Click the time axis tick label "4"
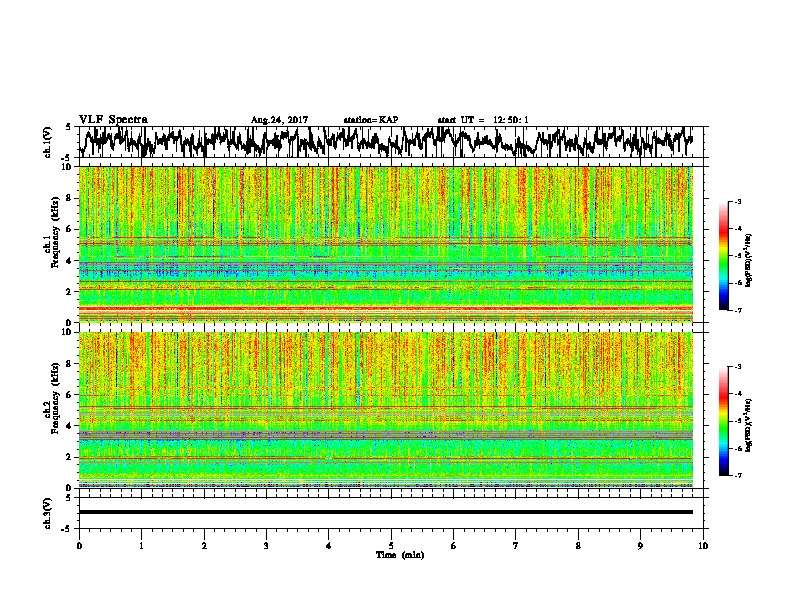The width and height of the screenshot is (792, 612). [x=328, y=545]
